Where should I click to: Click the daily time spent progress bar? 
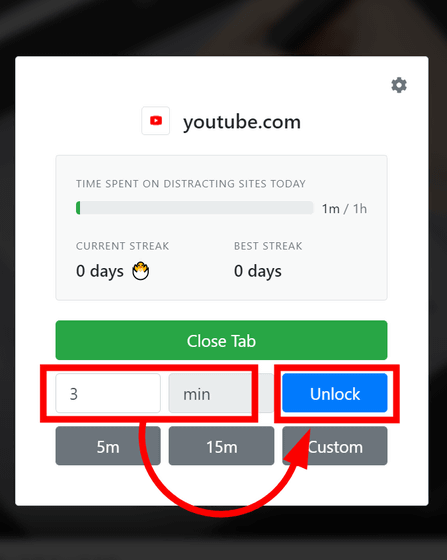pos(195,208)
